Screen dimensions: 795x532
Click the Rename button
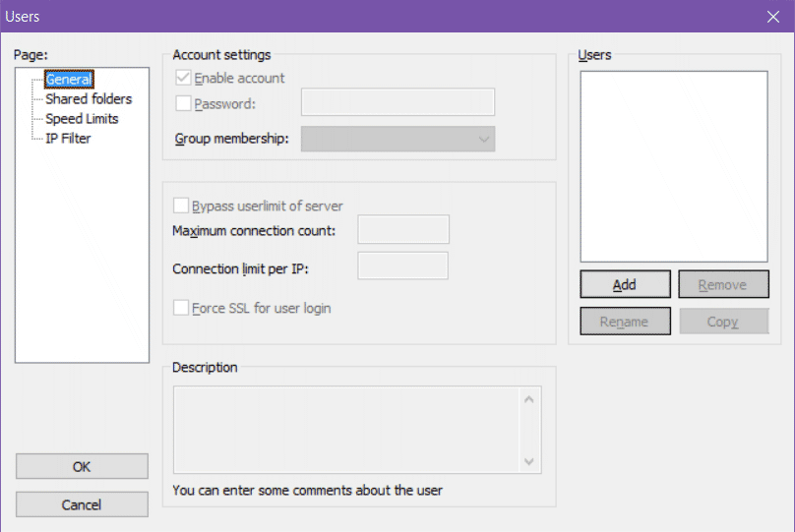625,322
